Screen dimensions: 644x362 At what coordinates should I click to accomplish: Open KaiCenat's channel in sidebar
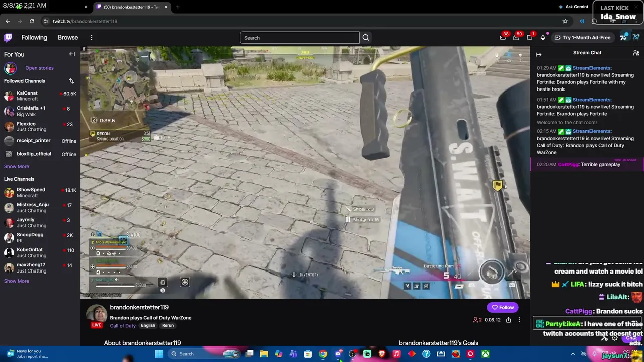[x=40, y=96]
